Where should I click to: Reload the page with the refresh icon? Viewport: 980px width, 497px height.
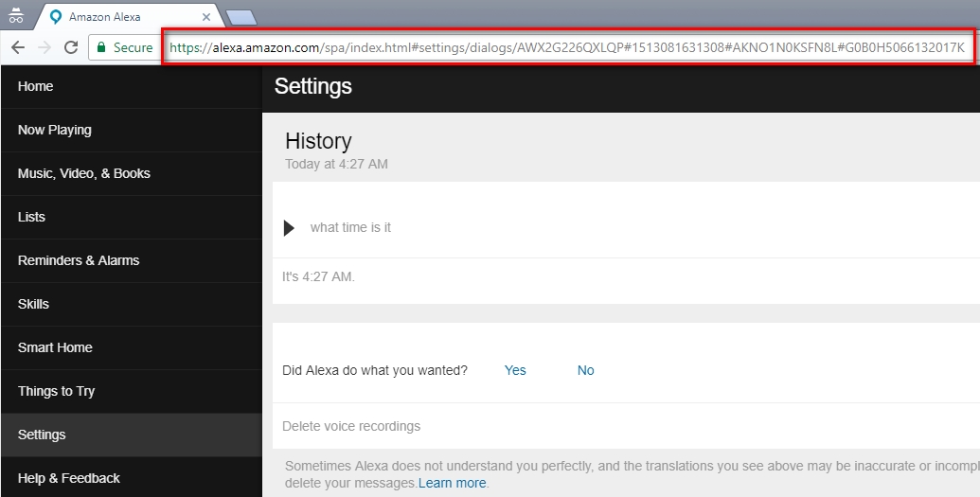[71, 47]
